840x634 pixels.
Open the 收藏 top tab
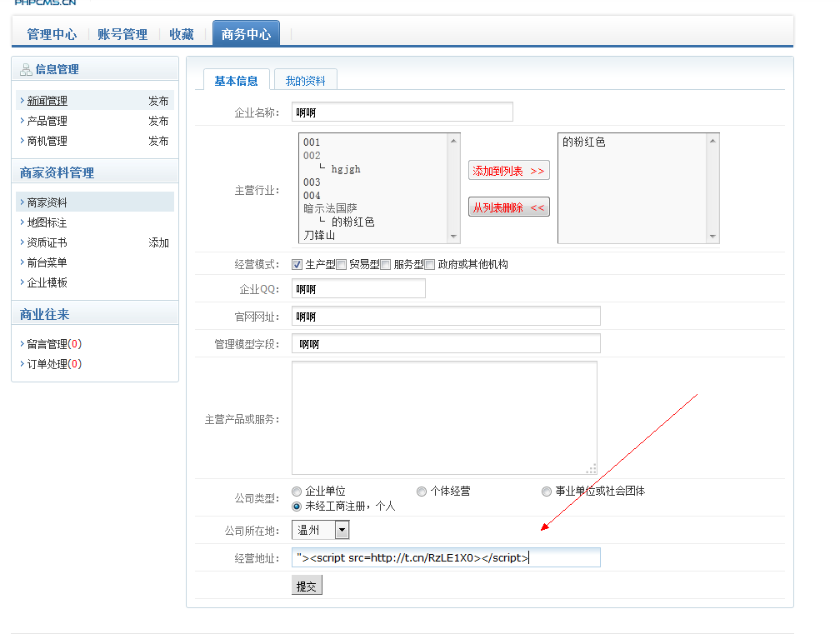(x=181, y=34)
